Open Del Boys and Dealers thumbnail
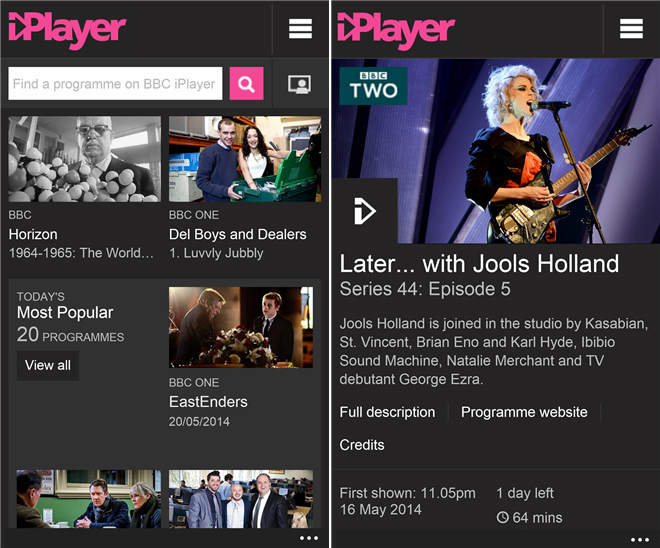660x548 pixels. pyautogui.click(x=245, y=159)
